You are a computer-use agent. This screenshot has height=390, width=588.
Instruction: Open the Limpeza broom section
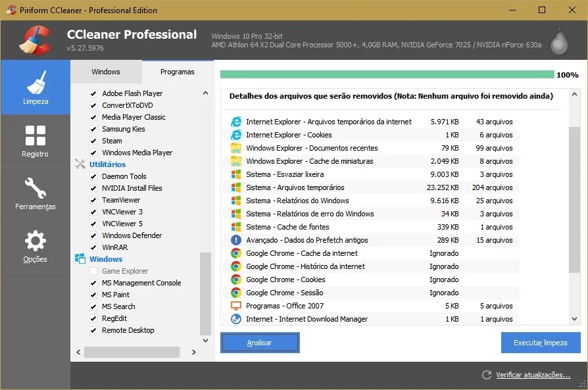(36, 87)
